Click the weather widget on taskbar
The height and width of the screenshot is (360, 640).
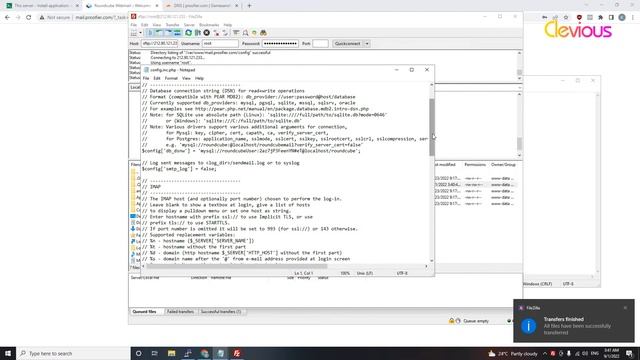coord(513,353)
